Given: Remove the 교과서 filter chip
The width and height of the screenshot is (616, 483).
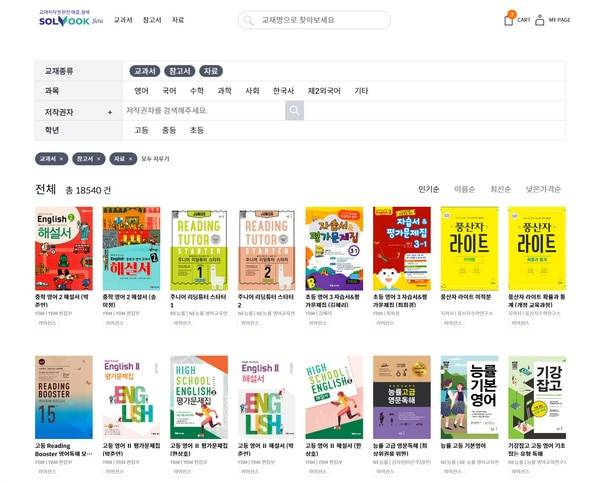Looking at the screenshot, I should pos(61,159).
